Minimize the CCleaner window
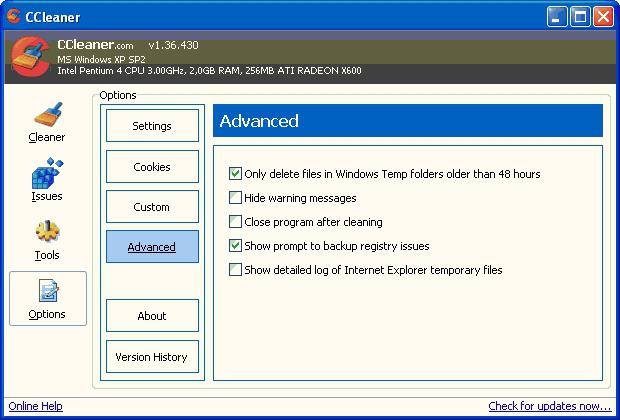The image size is (620, 420). (x=557, y=17)
